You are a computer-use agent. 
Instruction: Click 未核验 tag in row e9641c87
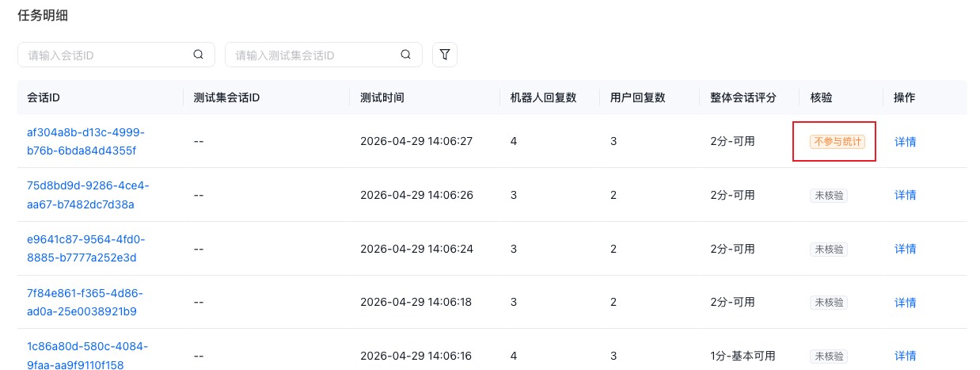[828, 249]
